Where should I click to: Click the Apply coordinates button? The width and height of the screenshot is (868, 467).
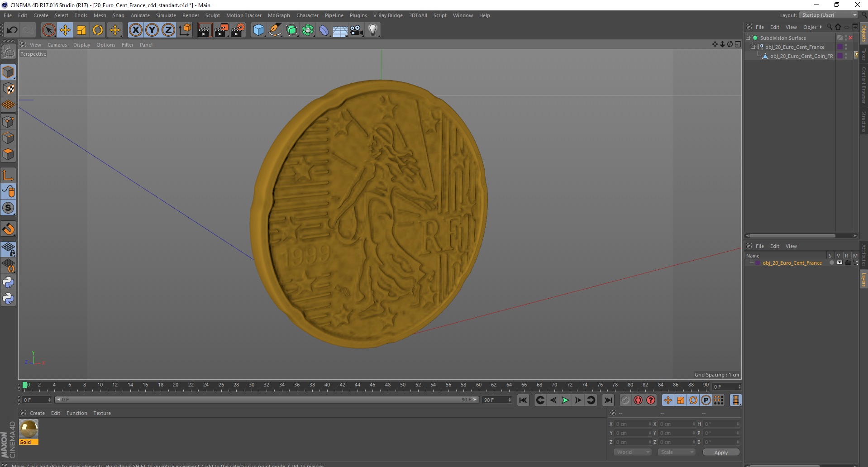pos(721,453)
